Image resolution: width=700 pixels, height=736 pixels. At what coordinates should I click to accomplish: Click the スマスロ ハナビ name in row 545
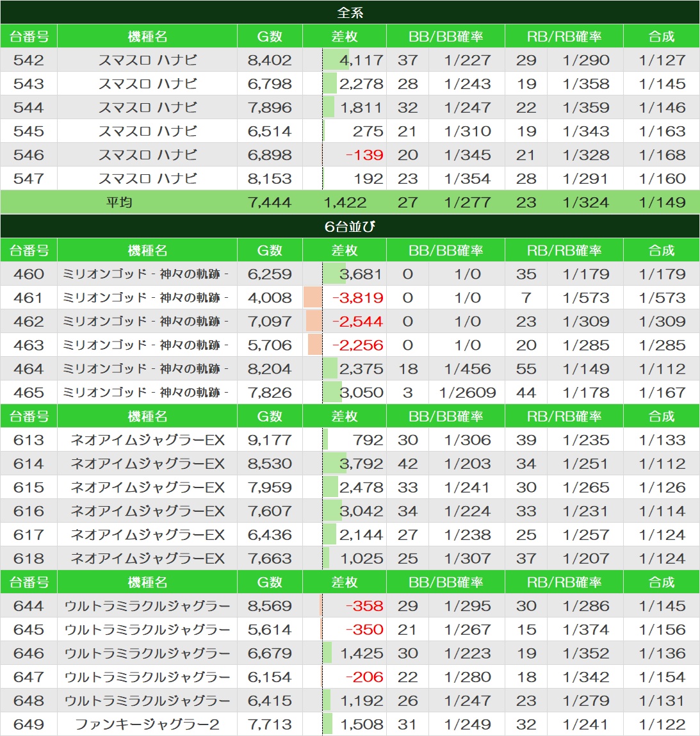pos(147,131)
